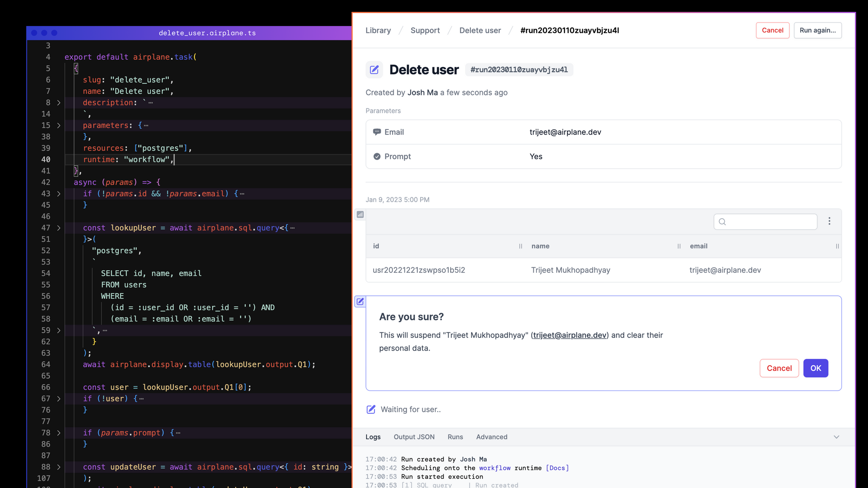868x488 pixels.
Task: Expand folded lookupUser query on line 47
Action: pos(59,228)
